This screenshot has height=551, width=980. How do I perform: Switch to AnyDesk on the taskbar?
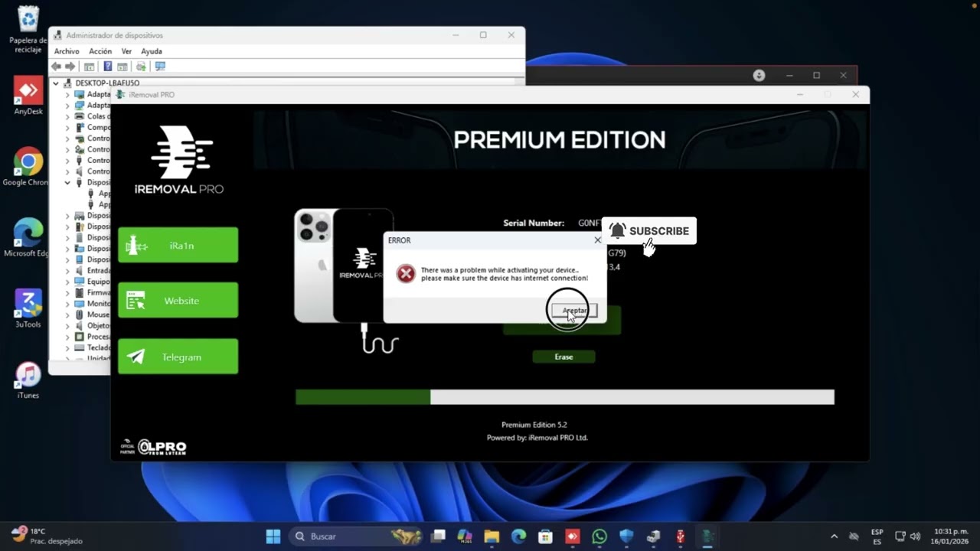point(572,536)
